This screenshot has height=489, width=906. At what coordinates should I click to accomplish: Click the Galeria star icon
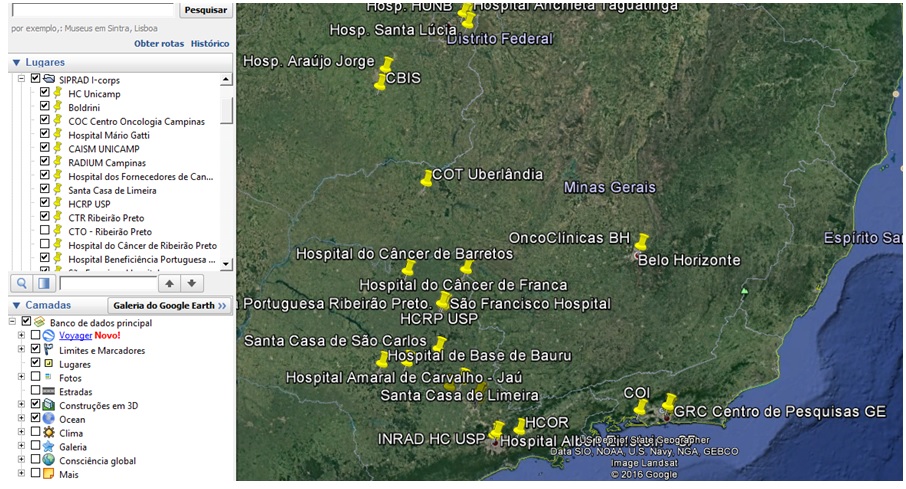click(x=49, y=447)
